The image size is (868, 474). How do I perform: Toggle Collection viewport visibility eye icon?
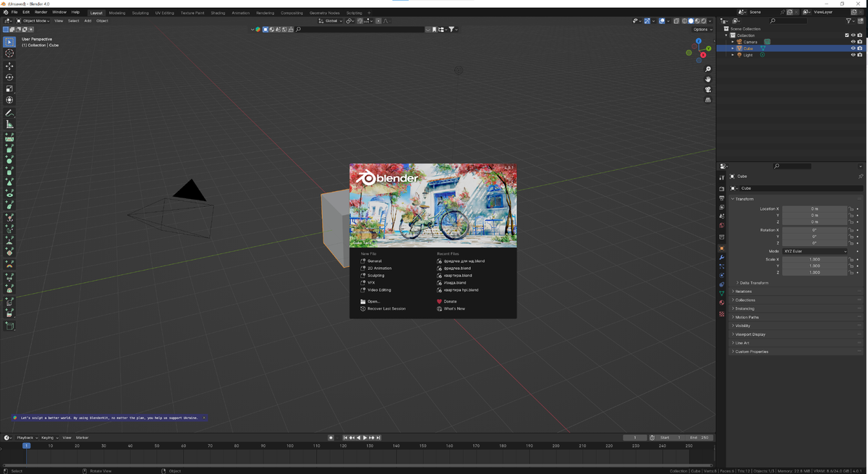[854, 35]
